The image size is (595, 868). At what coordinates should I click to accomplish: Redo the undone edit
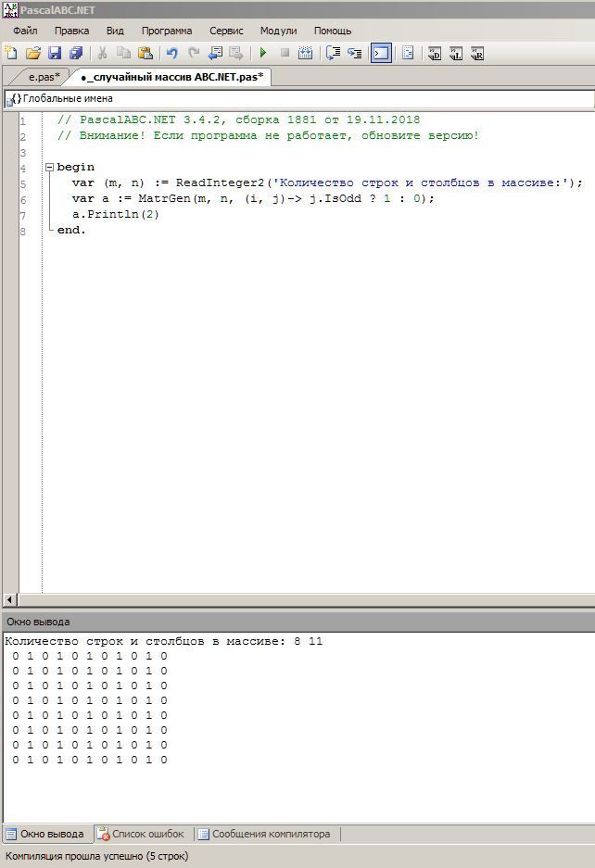point(194,53)
